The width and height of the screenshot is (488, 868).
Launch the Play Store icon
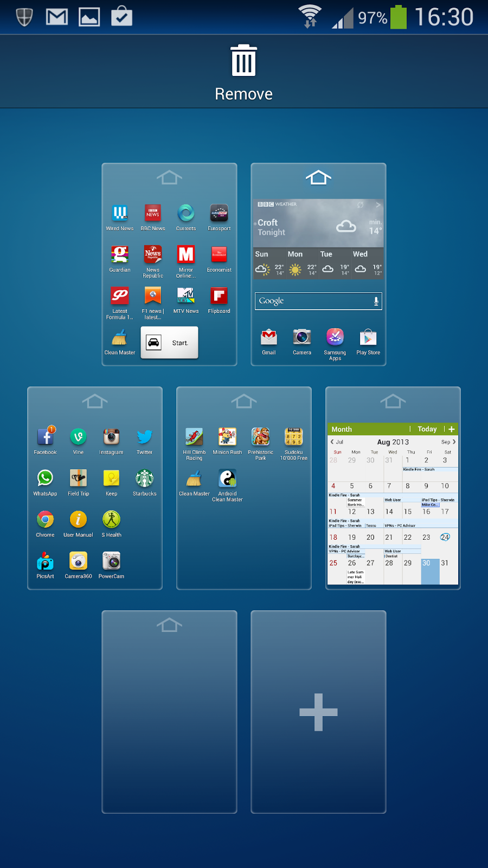368,337
